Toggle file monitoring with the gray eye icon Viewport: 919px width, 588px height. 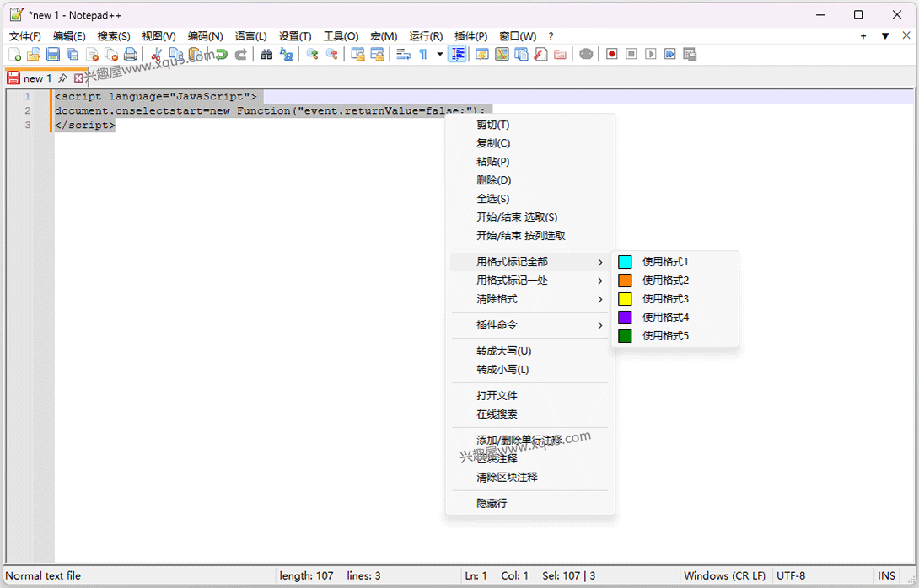click(586, 55)
